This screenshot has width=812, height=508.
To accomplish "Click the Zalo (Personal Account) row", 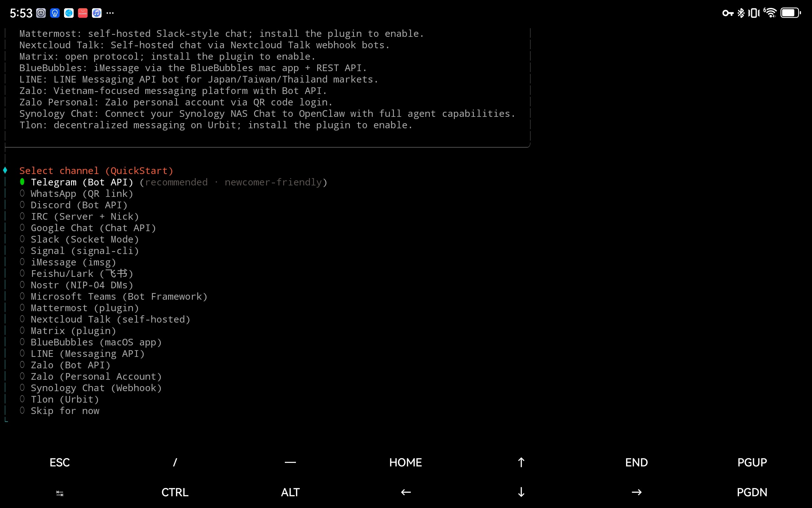I will coord(91,376).
